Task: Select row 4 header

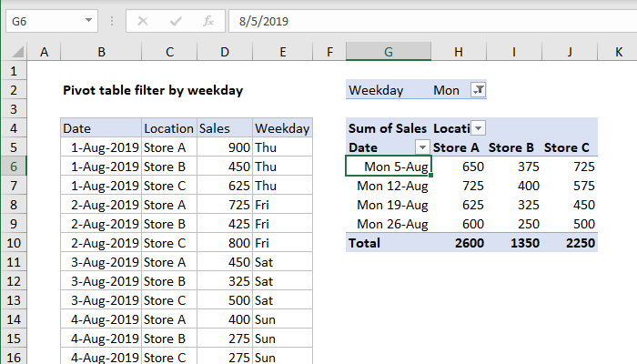Action: [14, 128]
